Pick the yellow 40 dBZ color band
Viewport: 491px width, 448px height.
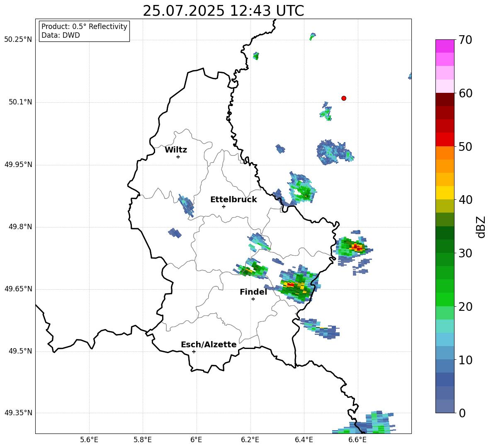445,193
